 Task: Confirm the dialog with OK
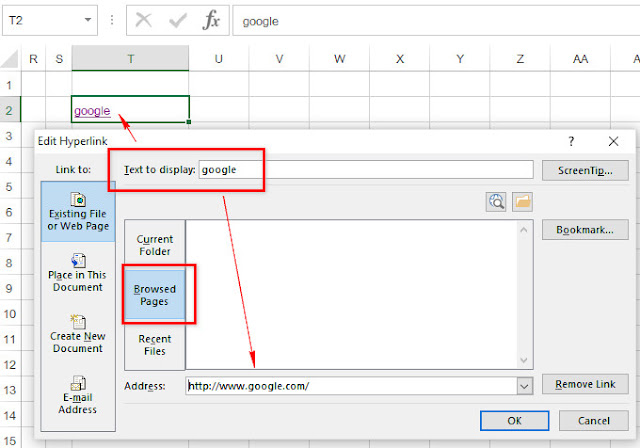(514, 421)
